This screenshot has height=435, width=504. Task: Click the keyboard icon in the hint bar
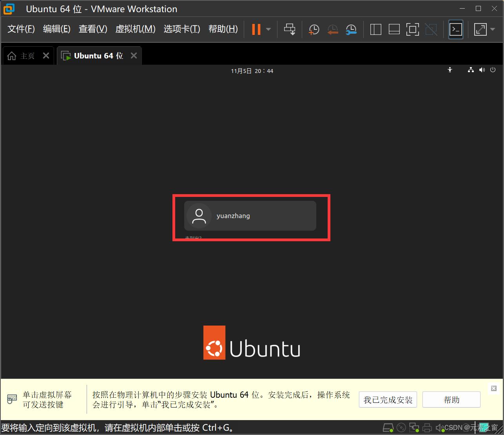(x=12, y=399)
